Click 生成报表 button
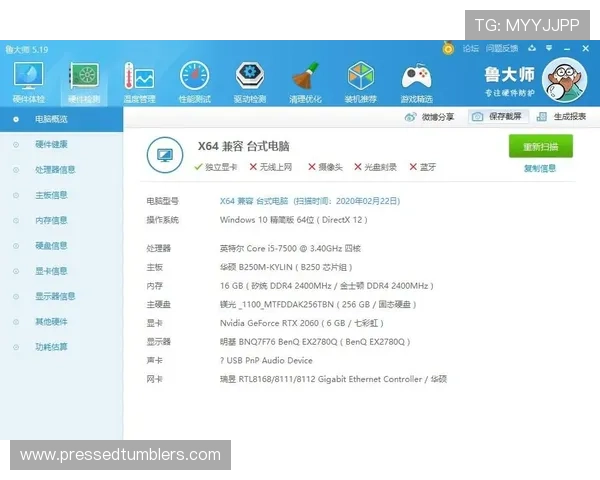 coord(562,117)
